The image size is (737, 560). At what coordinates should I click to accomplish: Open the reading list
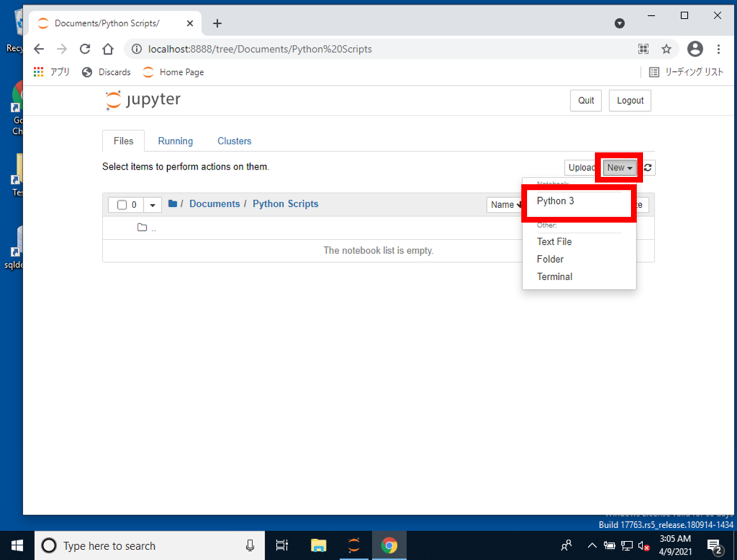(686, 72)
